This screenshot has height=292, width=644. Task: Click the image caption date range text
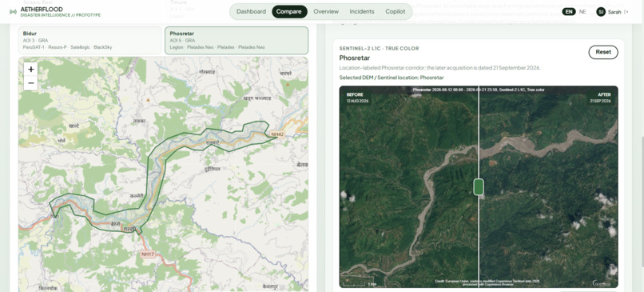(479, 90)
